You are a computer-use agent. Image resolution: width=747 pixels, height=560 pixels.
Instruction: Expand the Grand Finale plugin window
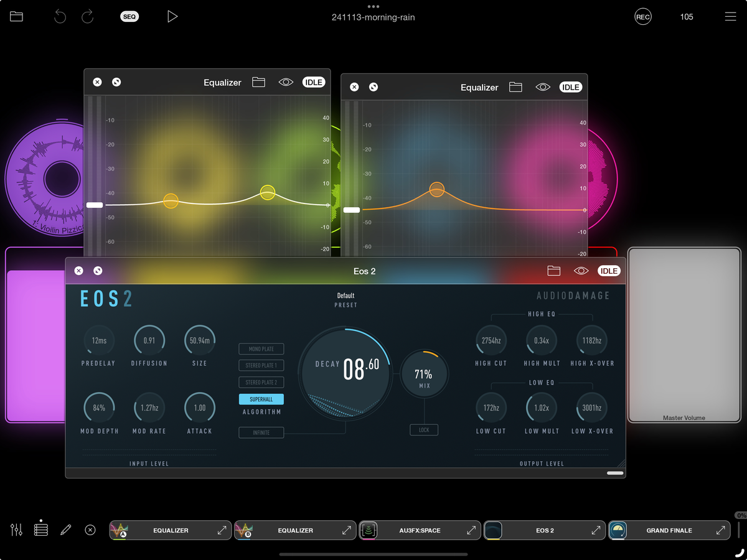pos(720,530)
